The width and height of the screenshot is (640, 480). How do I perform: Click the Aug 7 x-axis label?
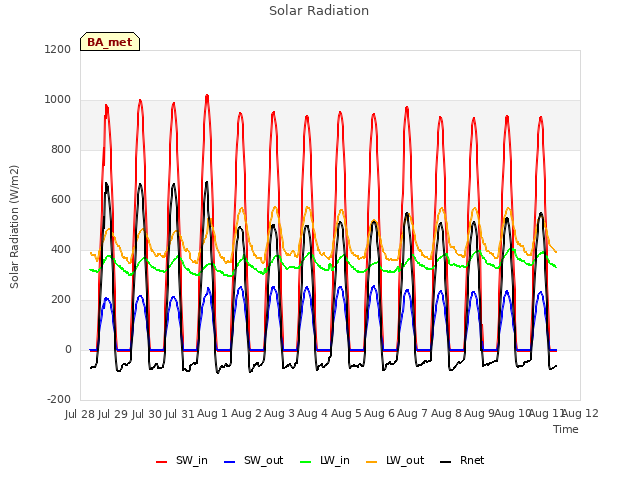click(412, 414)
